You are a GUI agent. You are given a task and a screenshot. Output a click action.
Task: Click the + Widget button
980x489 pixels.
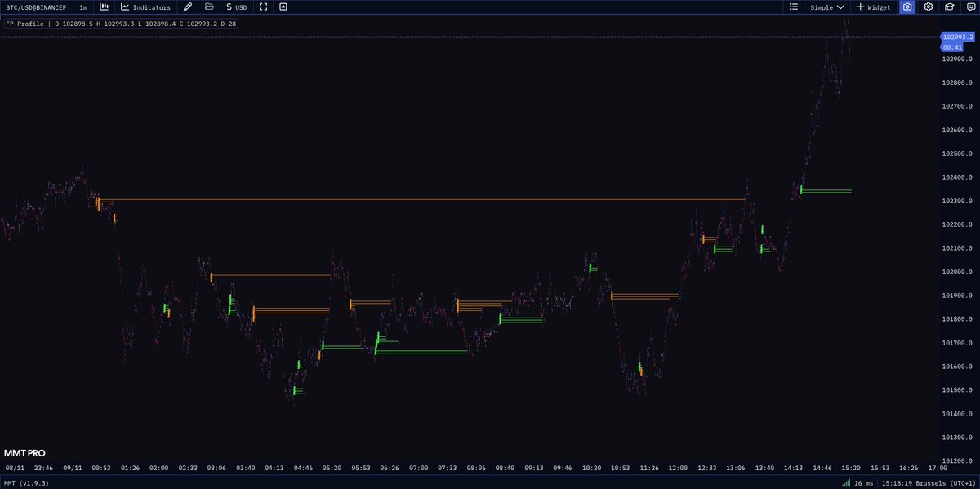pyautogui.click(x=872, y=7)
